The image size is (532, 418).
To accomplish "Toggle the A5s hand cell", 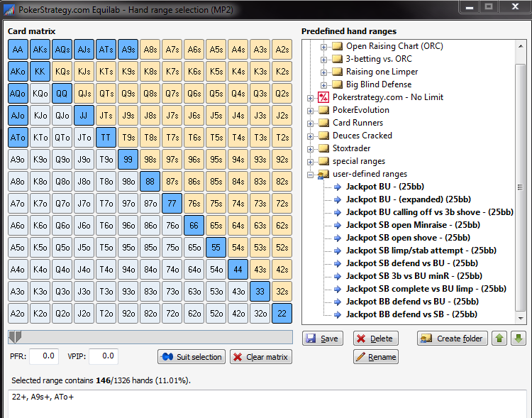I will click(x=216, y=50).
